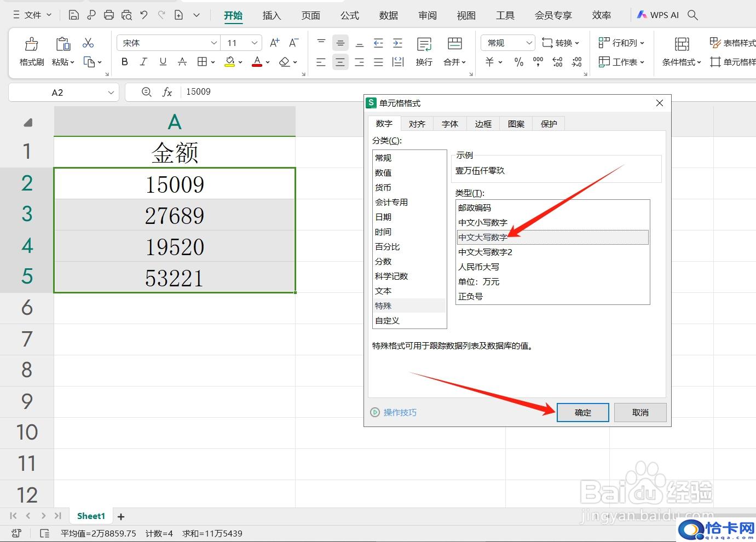This screenshot has width=756, height=542.
Task: Switch to 边框 tab in dialog
Action: pyautogui.click(x=483, y=124)
